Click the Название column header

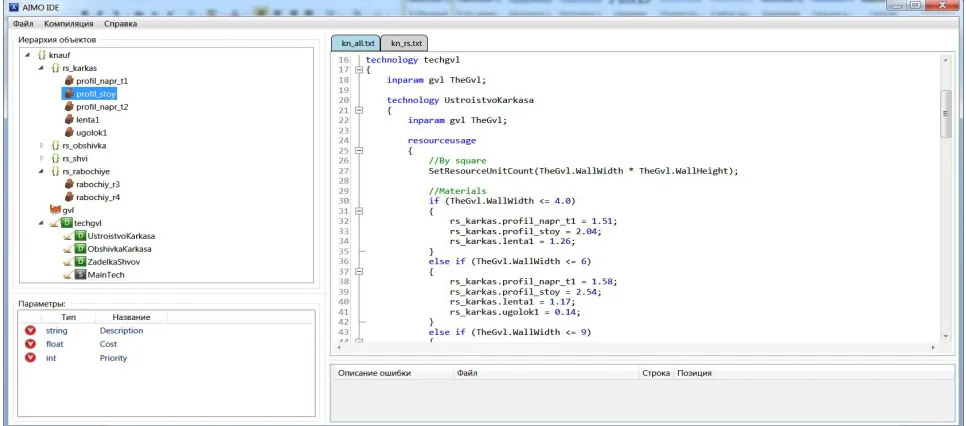tap(131, 317)
